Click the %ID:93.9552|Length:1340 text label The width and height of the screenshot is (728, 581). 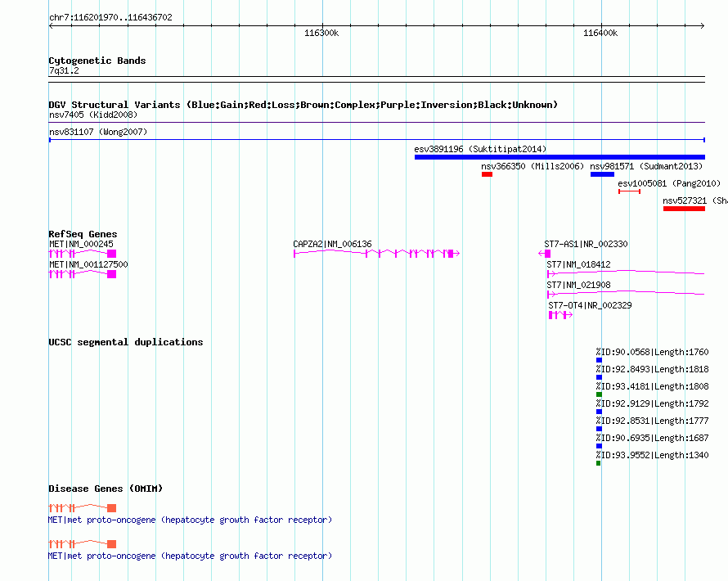click(x=652, y=455)
